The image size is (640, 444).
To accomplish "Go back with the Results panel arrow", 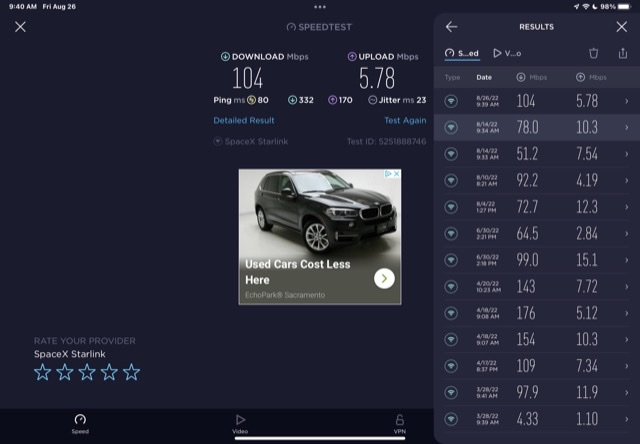I will click(452, 27).
